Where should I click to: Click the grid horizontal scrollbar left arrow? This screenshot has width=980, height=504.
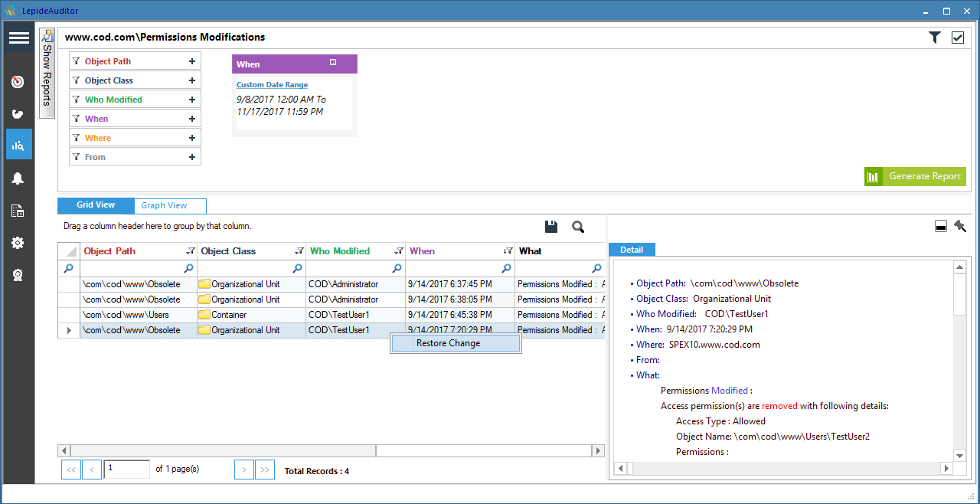pyautogui.click(x=64, y=451)
